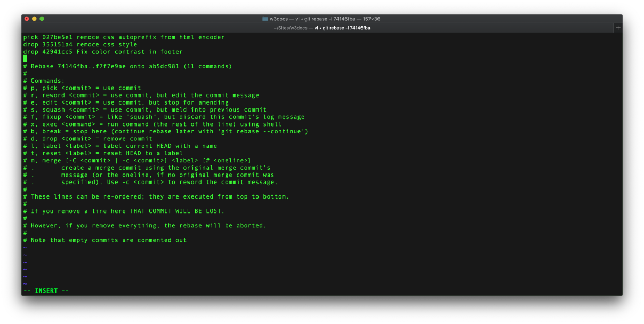Image resolution: width=644 pixels, height=324 pixels.
Task: Toggle full screen with the green traffic light
Action: click(41, 18)
